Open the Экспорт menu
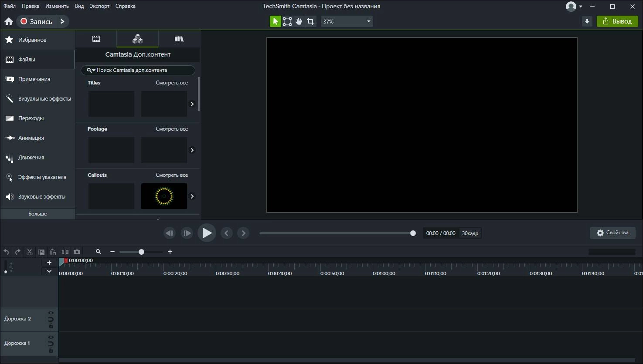This screenshot has height=364, width=643. click(x=99, y=6)
